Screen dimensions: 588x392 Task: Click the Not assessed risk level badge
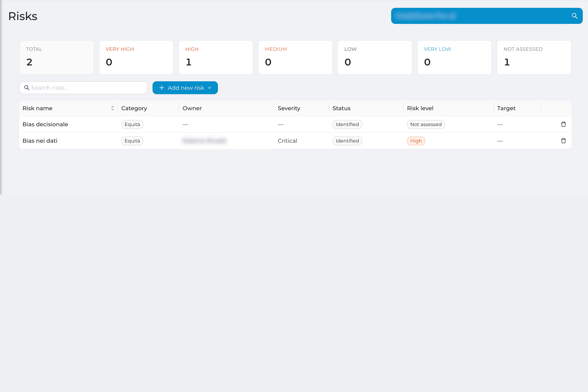426,124
